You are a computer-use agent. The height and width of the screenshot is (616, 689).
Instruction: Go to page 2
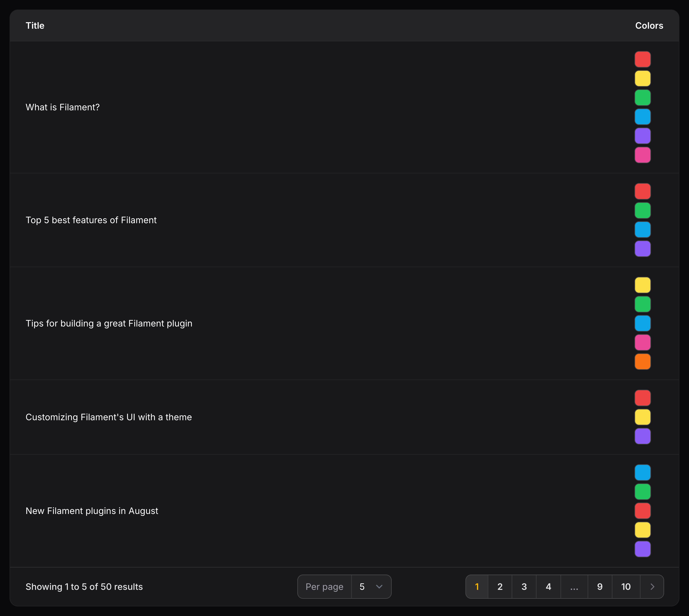[x=500, y=586]
